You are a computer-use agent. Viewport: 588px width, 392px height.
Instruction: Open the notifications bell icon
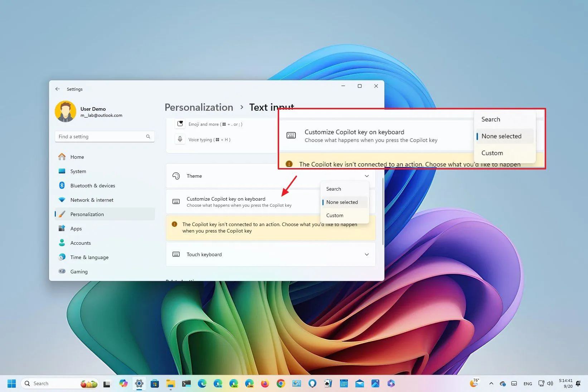click(578, 383)
